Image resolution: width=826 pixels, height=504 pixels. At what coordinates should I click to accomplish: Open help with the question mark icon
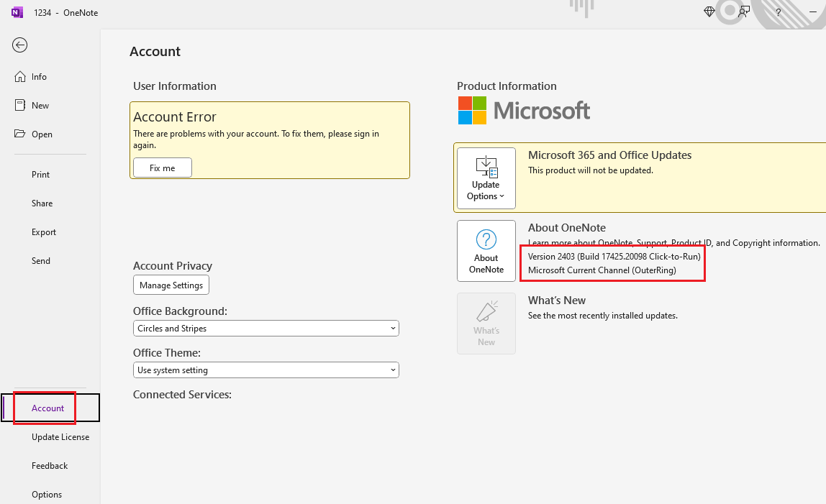click(x=778, y=12)
